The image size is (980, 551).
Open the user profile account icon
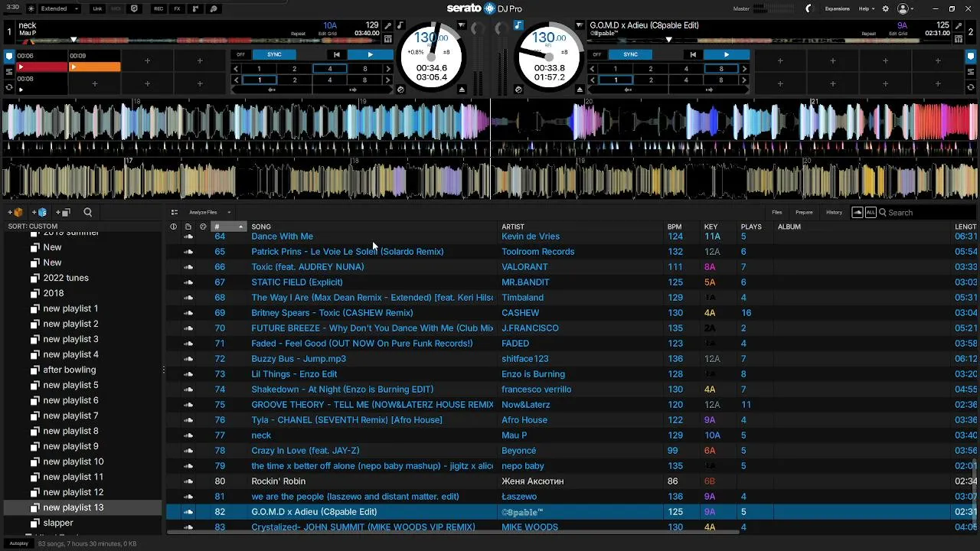coord(903,8)
